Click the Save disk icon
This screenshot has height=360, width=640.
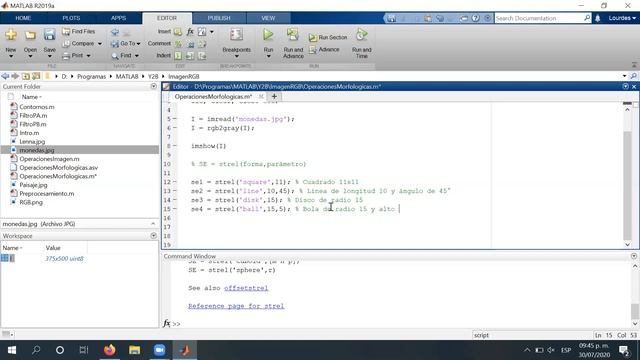pyautogui.click(x=49, y=35)
